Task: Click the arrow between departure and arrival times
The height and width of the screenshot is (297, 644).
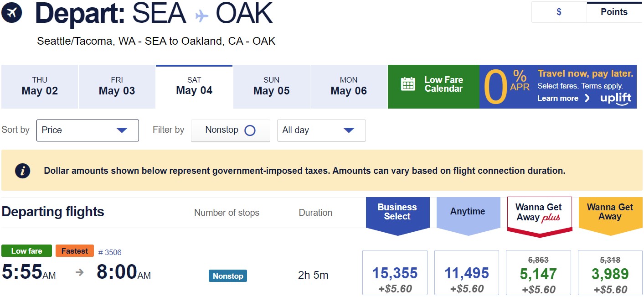Action: [x=80, y=272]
